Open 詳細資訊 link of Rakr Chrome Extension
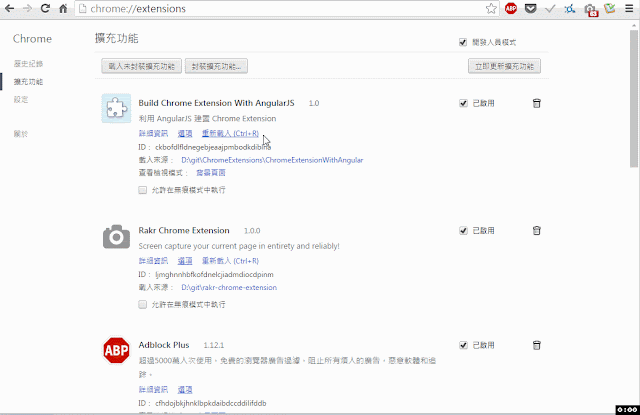 (153, 261)
